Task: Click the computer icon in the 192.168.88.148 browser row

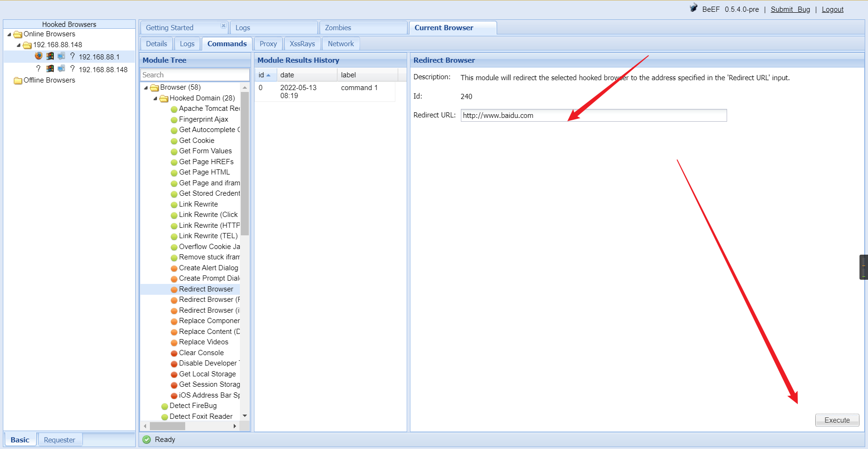Action: [61, 69]
